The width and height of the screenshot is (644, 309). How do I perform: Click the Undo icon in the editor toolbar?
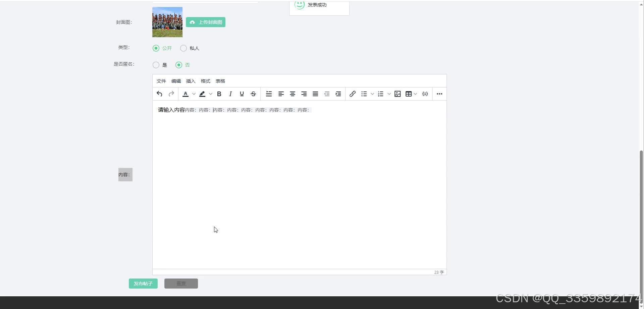[x=159, y=94]
